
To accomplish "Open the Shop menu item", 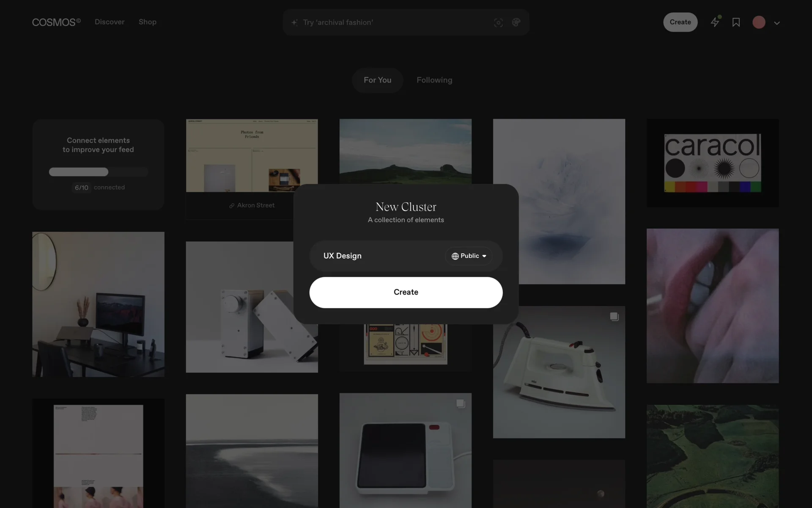I will click(147, 22).
